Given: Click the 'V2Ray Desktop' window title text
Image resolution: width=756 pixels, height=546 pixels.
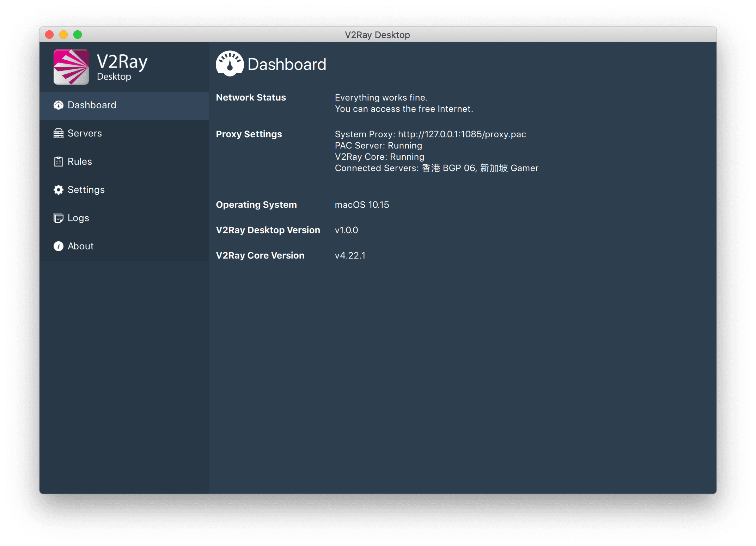Looking at the screenshot, I should tap(377, 35).
